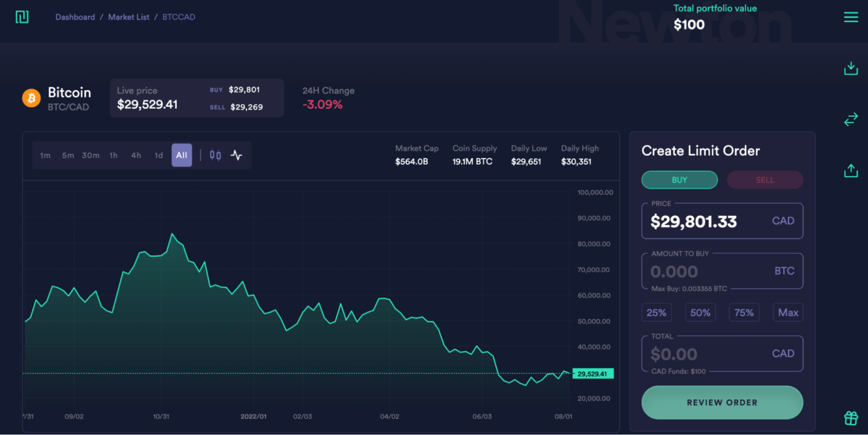Click the 29,529.41 price marker on the chart

[592, 373]
